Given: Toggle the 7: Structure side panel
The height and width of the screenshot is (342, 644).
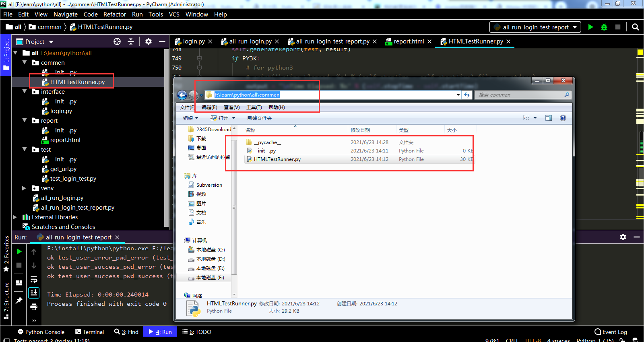Looking at the screenshot, I should [x=6, y=301].
